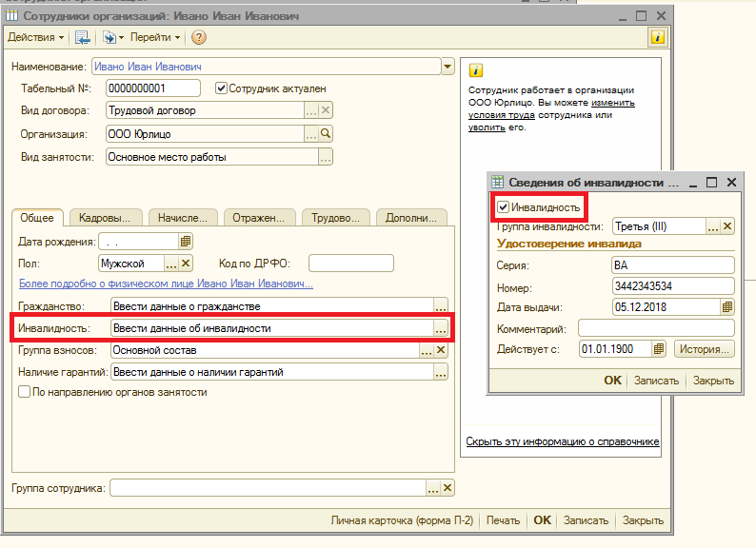Toggle По направлению органов занятости checkbox
Screen dimensions: 756x548
[24, 391]
